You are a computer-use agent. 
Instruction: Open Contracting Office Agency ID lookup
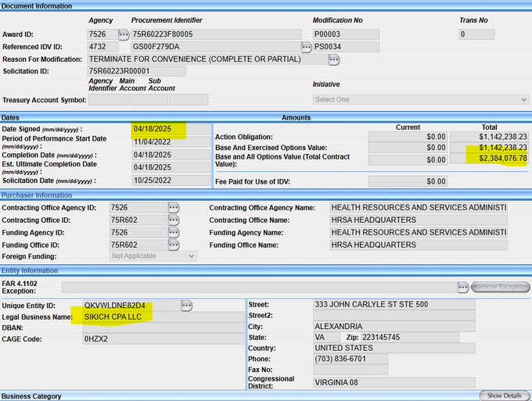pos(174,208)
